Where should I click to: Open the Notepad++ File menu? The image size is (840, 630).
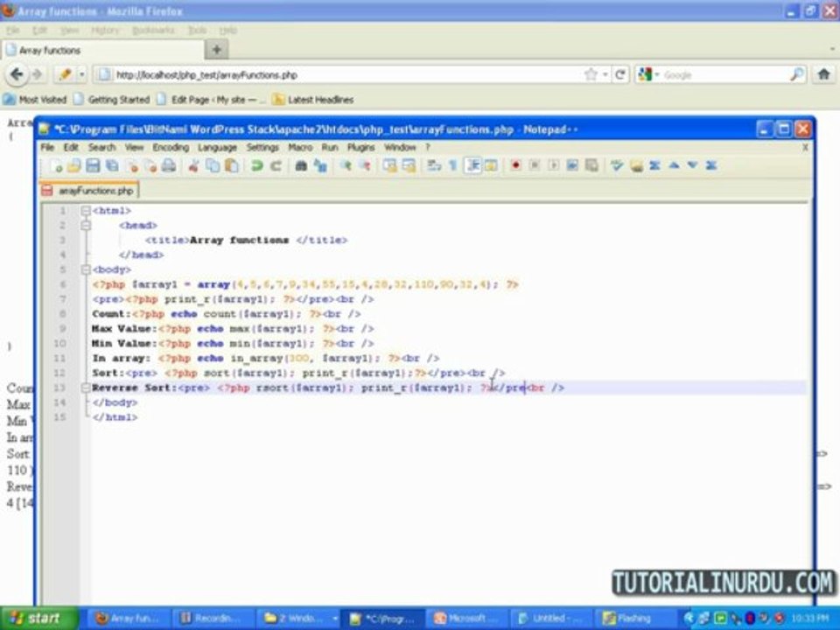tap(47, 147)
